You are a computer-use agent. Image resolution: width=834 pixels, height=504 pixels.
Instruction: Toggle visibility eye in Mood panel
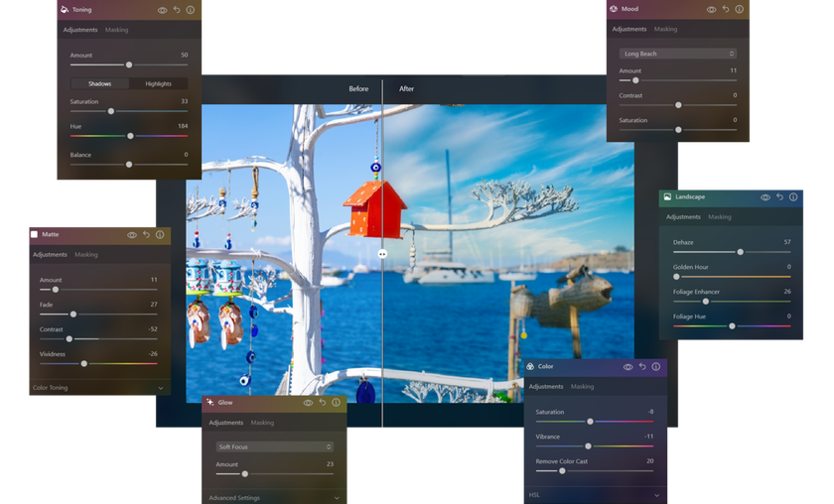click(711, 10)
